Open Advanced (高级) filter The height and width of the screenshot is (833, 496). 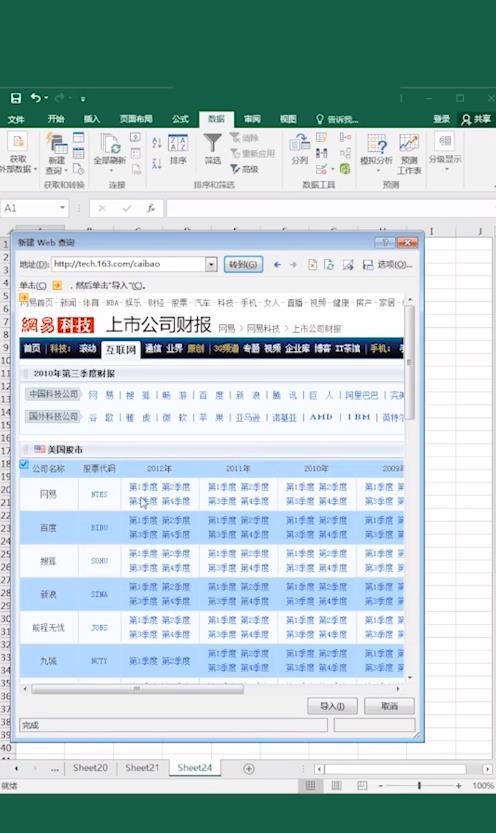coord(244,169)
